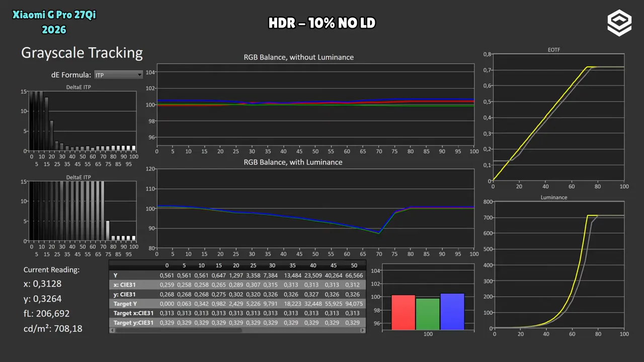Select the y value 0,302
Viewport: 644px width, 362px height.
[235, 294]
